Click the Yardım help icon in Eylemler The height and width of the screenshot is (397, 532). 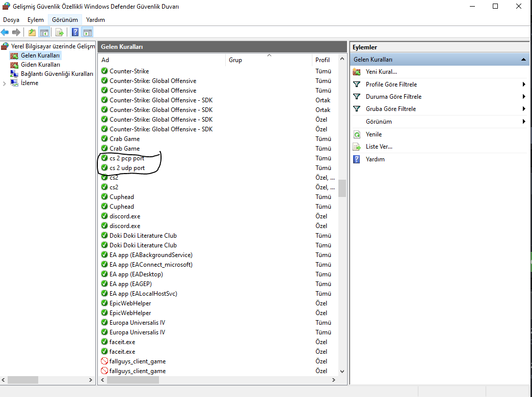pyautogui.click(x=357, y=159)
